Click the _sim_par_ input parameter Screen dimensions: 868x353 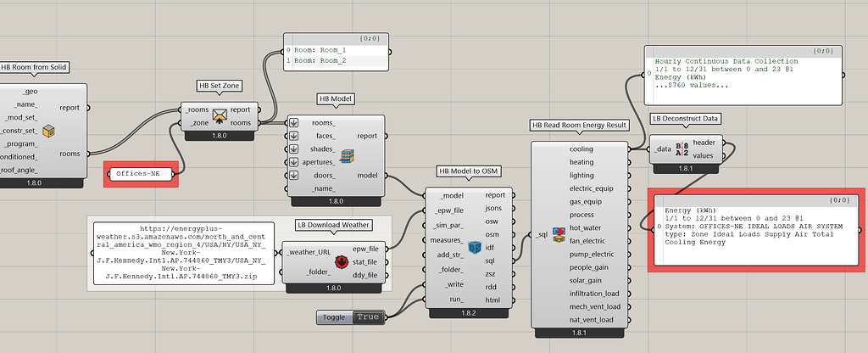[x=449, y=225]
